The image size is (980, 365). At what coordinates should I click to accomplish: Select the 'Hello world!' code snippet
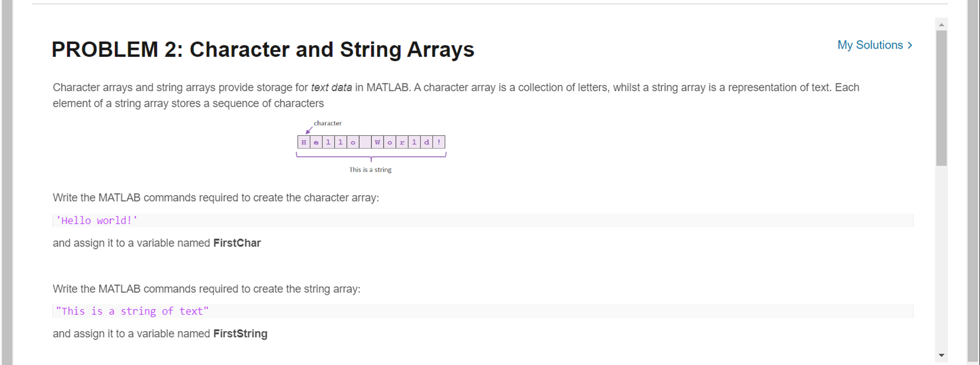click(x=96, y=220)
